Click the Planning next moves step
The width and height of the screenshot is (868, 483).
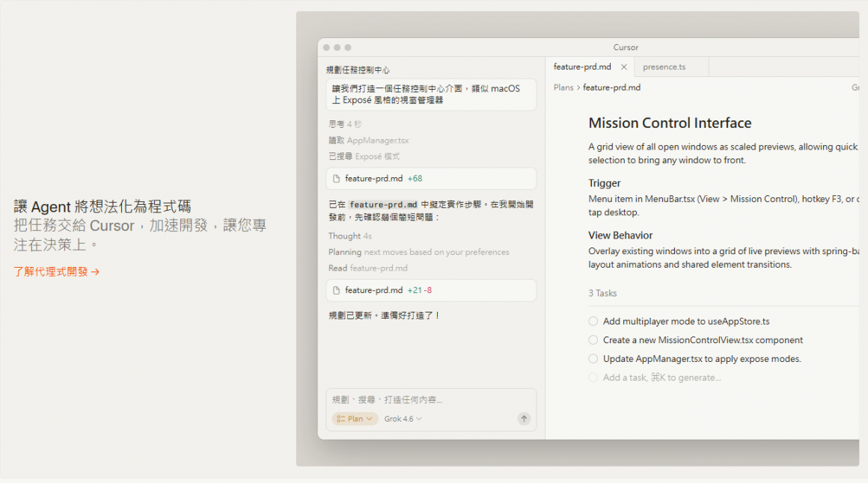pyautogui.click(x=418, y=252)
